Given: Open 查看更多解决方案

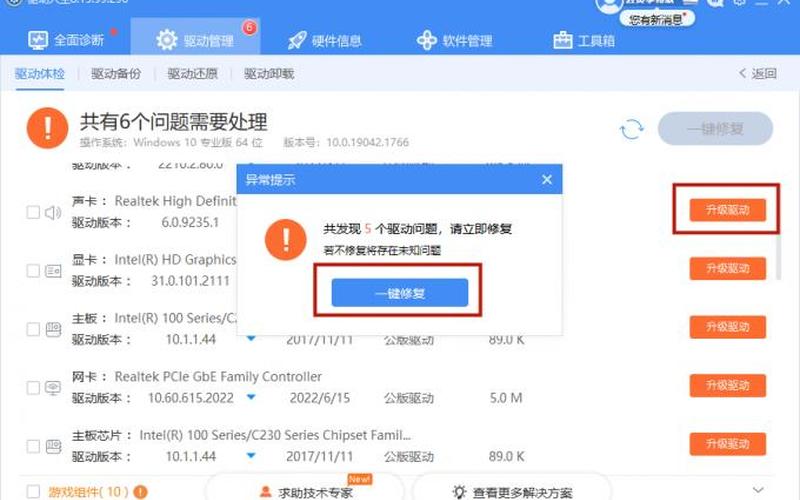Looking at the screenshot, I should coord(512,492).
